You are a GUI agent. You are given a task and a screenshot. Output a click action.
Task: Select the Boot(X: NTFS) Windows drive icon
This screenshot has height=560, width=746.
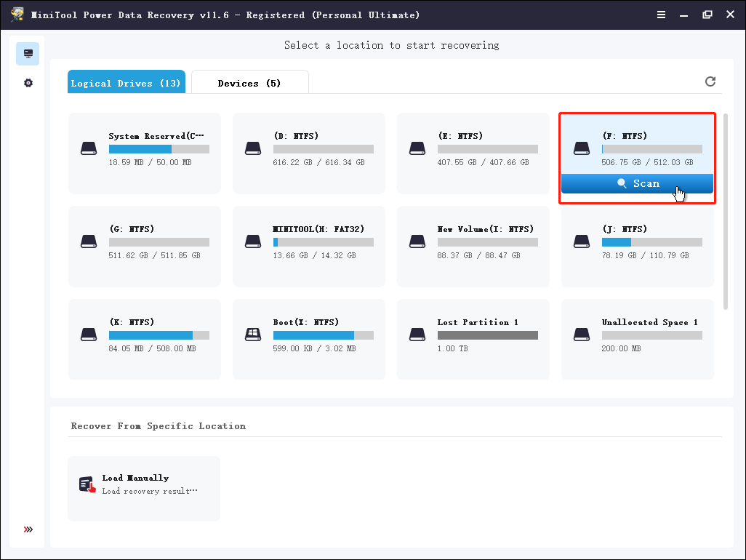point(253,335)
